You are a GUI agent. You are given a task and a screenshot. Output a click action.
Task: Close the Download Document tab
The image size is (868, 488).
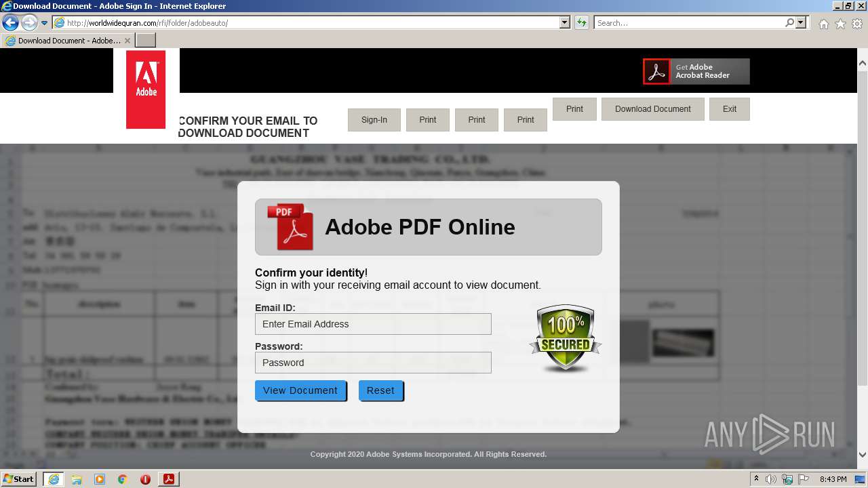coord(127,41)
